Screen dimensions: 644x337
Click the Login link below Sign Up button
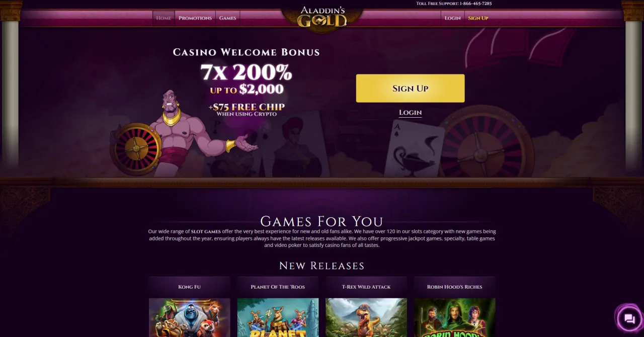(410, 113)
